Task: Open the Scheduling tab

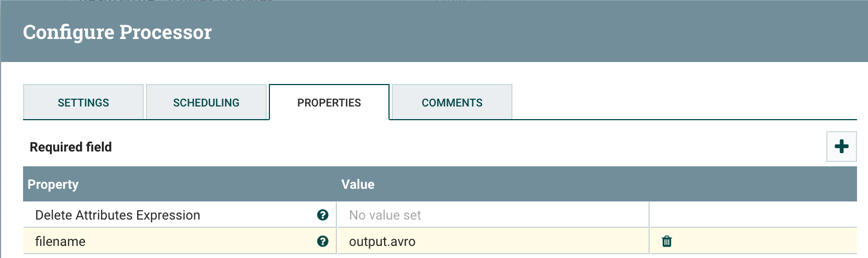Action: pos(206,103)
